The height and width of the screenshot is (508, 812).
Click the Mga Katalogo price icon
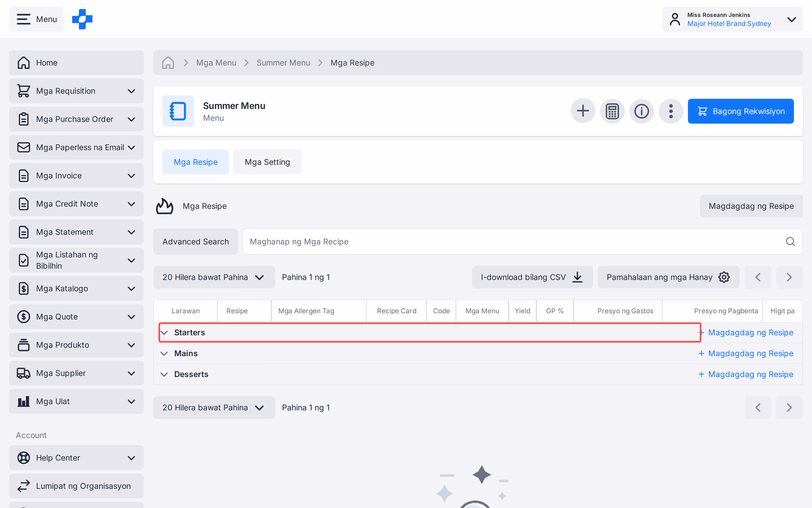tap(23, 288)
